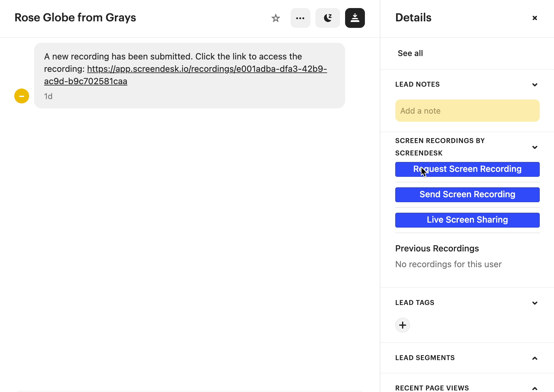The image size is (554, 392).
Task: Collapse the Lead Tags section
Action: click(x=535, y=303)
